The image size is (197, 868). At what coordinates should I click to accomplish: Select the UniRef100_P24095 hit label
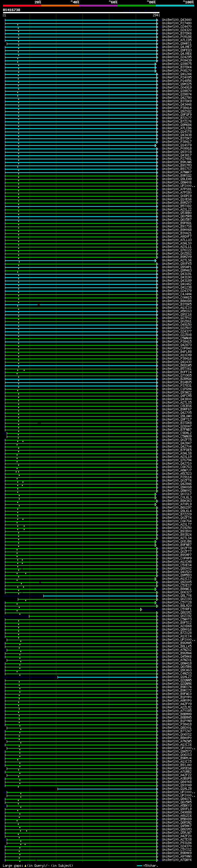point(176,78)
